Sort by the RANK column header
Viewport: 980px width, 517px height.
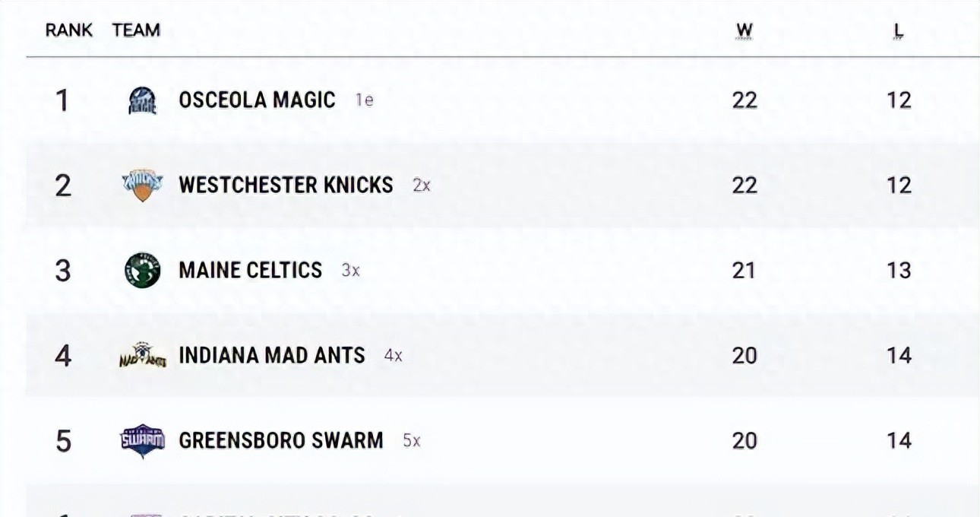(x=69, y=30)
